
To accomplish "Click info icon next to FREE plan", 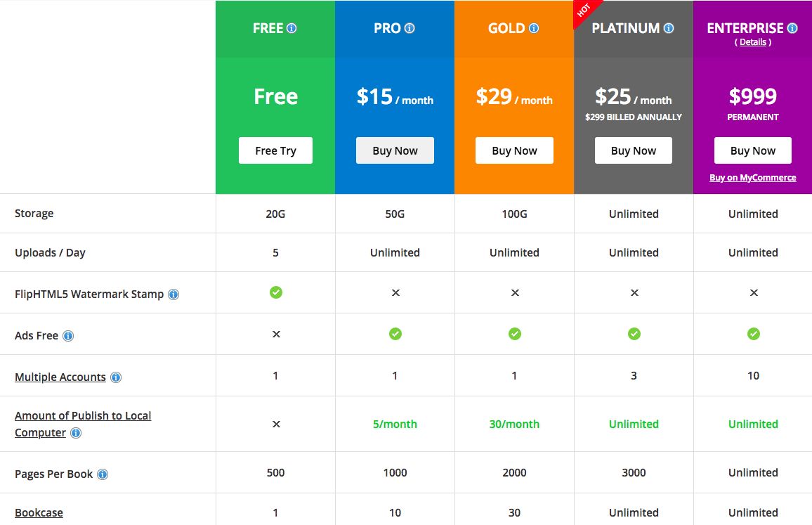I will click(x=292, y=29).
